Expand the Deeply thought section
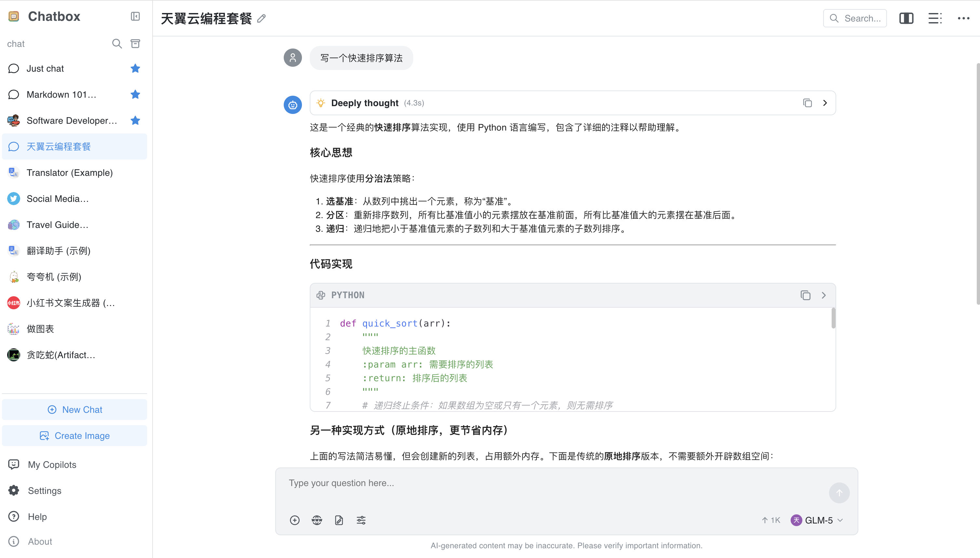The height and width of the screenshot is (558, 980). 825,103
